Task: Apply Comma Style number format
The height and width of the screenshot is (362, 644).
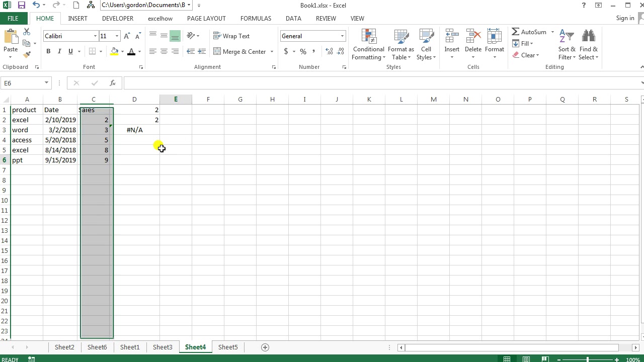Action: [x=314, y=51]
